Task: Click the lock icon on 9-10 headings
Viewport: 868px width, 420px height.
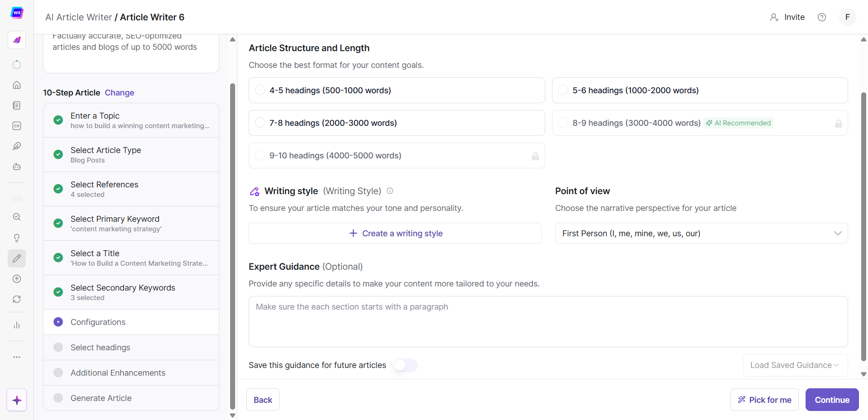Action: pos(535,156)
